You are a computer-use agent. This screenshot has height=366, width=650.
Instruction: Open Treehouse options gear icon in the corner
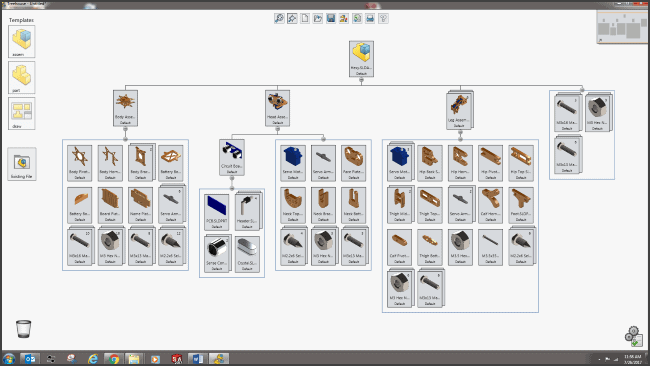point(633,336)
